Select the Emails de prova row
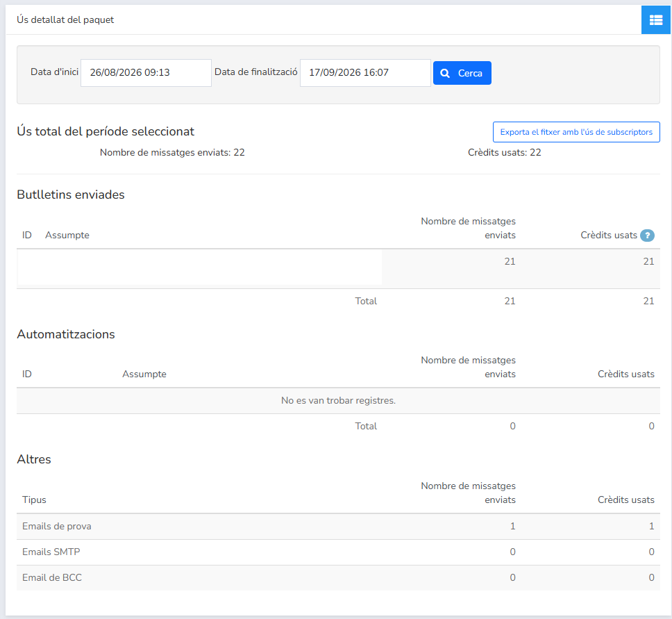The image size is (672, 619). [x=338, y=527]
